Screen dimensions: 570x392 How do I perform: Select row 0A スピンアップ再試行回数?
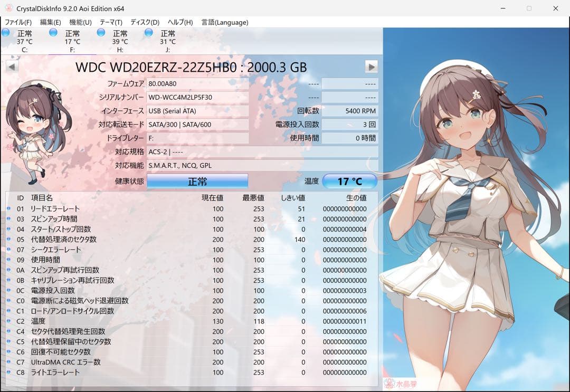pyautogui.click(x=192, y=270)
